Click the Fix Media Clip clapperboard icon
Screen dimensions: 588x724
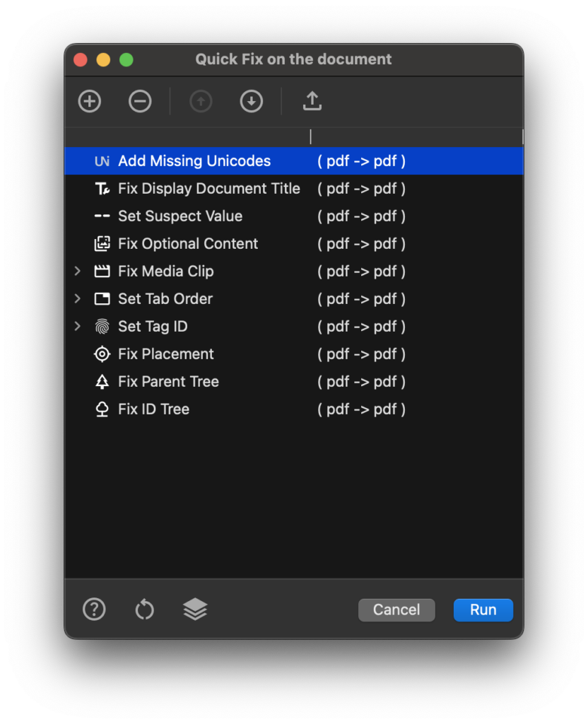pos(102,271)
